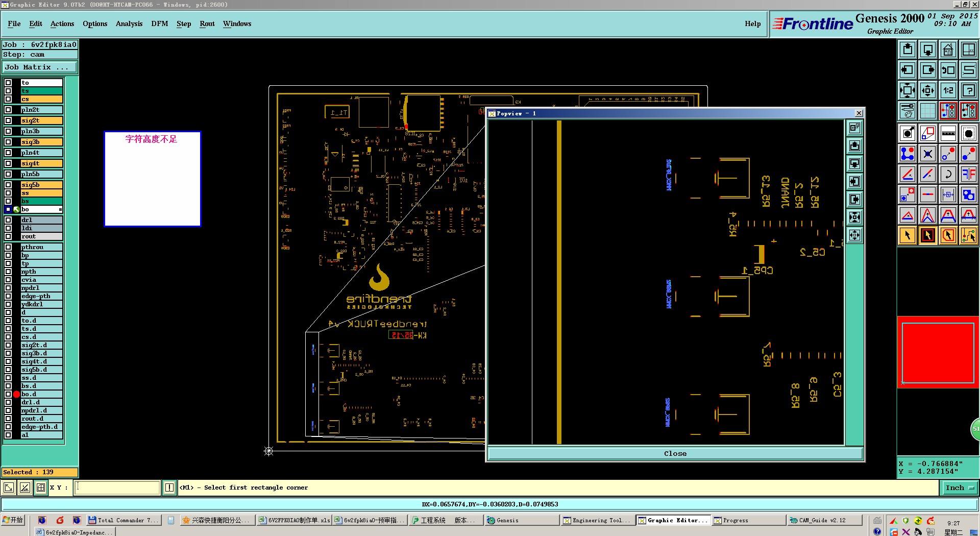Screen dimensions: 980x536
Task: Click the exclamation mark button beside coordinate field
Action: point(169,488)
